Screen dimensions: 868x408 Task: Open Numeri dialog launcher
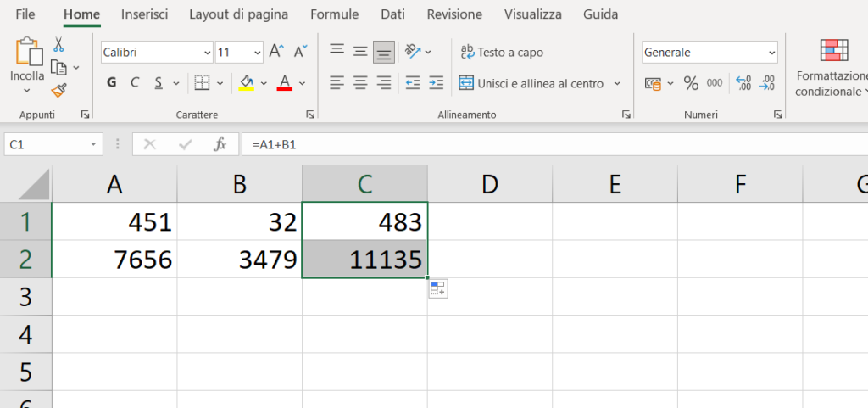778,115
